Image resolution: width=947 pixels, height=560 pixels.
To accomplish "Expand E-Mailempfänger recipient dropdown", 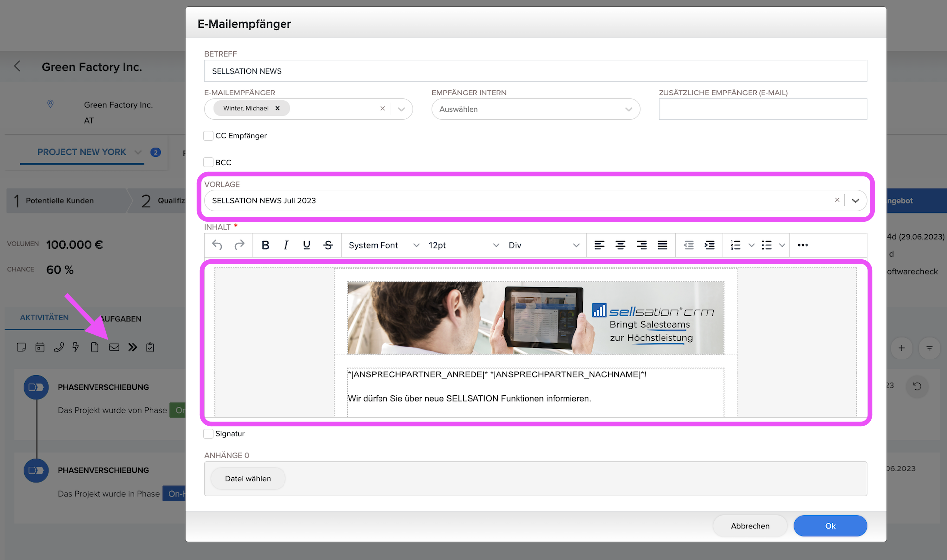I will pyautogui.click(x=401, y=109).
